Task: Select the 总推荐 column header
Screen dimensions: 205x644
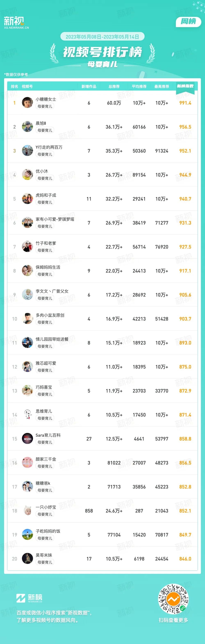Action: point(114,87)
